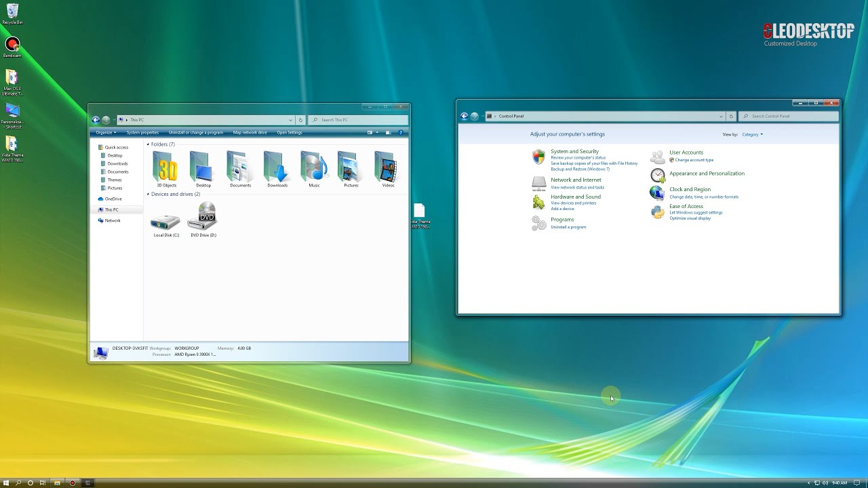Click the Uninstall a program link
Viewport: 868px width, 488px height.
coord(568,227)
